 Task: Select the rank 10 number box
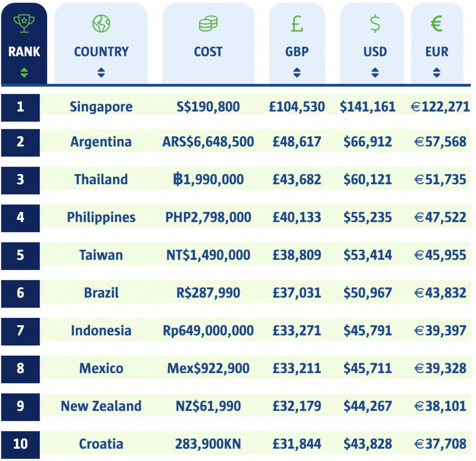pos(20,444)
